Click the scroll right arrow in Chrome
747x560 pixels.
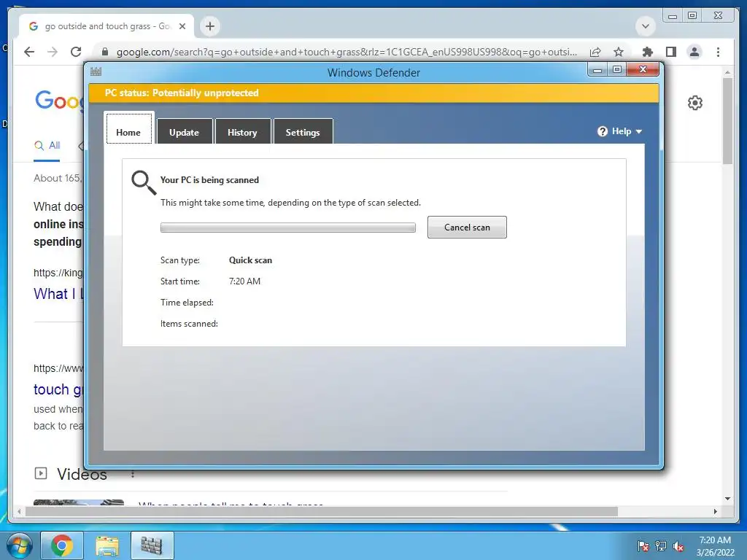715,511
